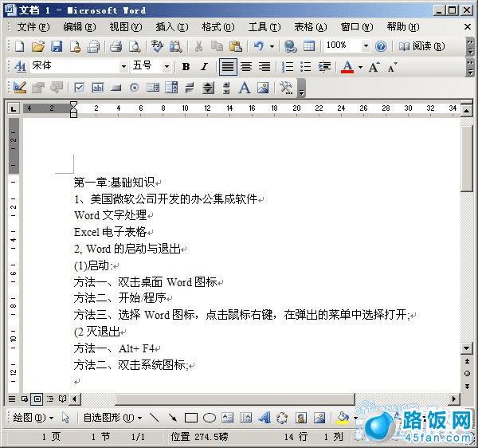478x448 pixels.
Task: Open a file with the folder icon
Action: point(38,46)
